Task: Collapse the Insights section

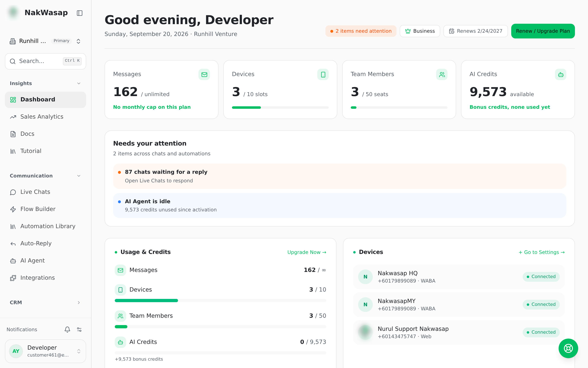Action: click(46, 83)
